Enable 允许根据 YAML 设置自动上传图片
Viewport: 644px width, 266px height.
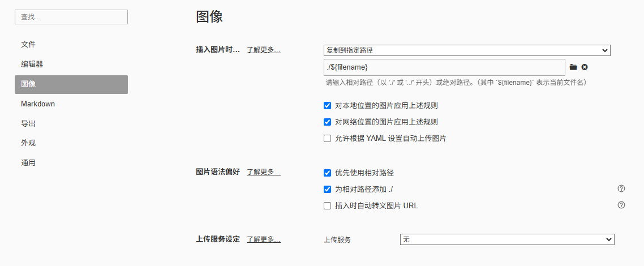click(x=327, y=138)
